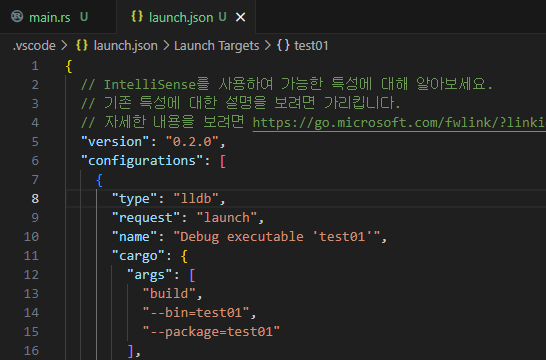Expand the chevron after launch.json breadcrumb
The width and height of the screenshot is (546, 360).
166,46
